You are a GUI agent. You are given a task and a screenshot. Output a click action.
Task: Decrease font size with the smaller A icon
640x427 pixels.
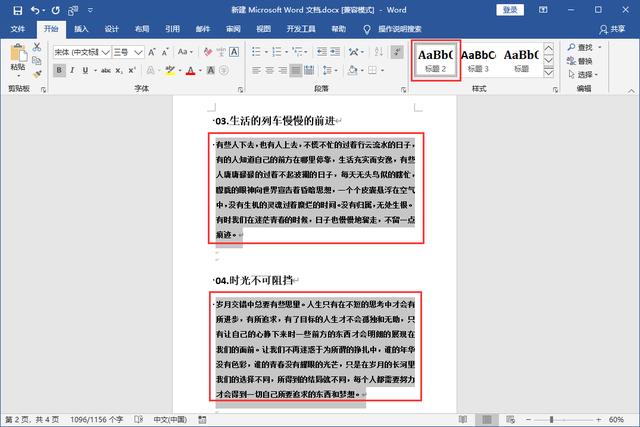(x=165, y=52)
